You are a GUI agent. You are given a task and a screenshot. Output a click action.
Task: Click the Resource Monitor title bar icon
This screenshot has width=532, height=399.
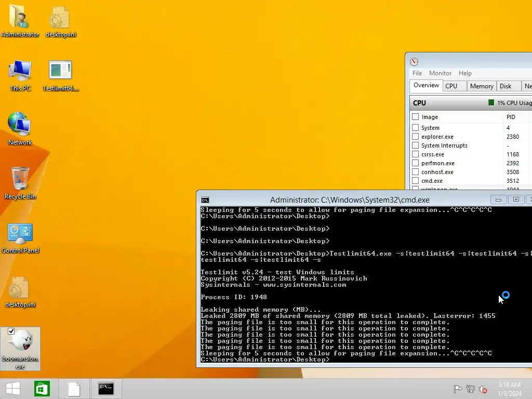pos(414,61)
